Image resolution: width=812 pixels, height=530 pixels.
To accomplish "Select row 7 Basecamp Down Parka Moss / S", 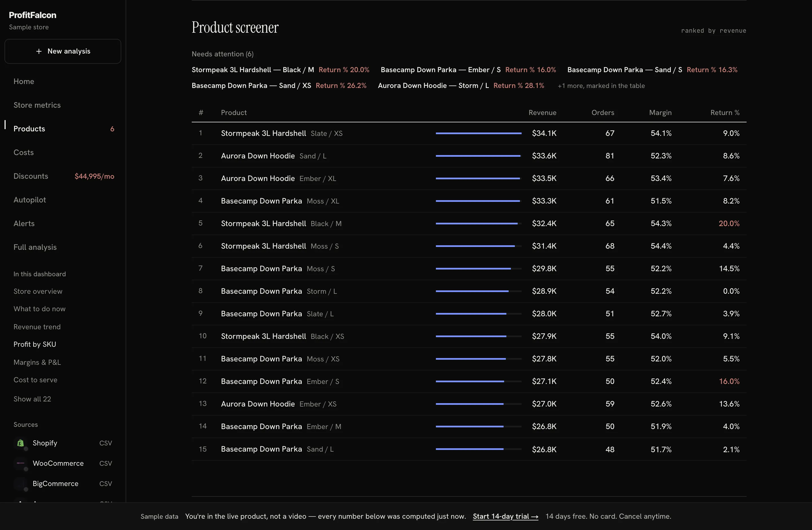I will click(x=469, y=268).
